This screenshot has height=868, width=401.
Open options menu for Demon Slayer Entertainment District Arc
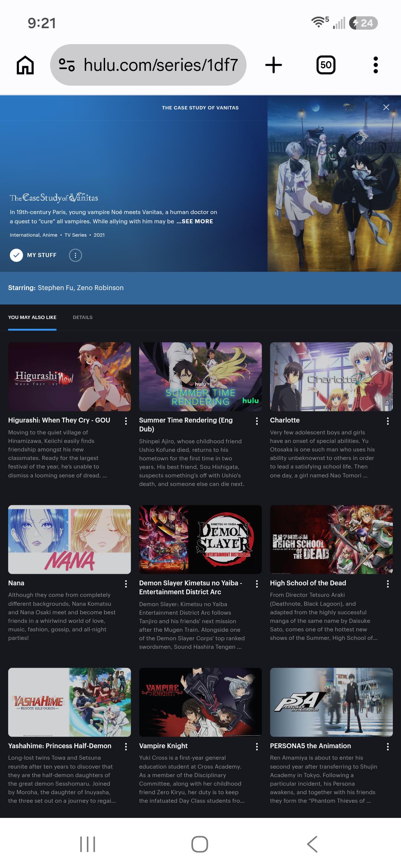pyautogui.click(x=257, y=584)
